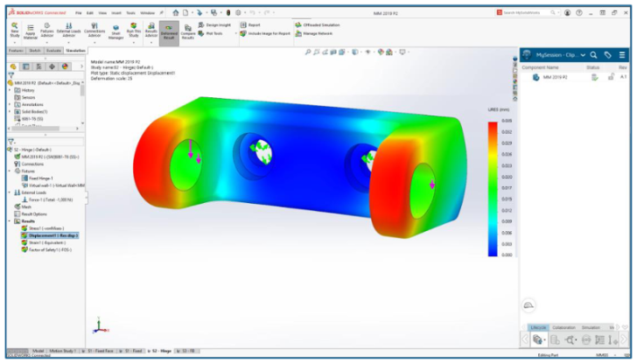The height and width of the screenshot is (364, 637).
Task: Select Stress1 (-vonMises-) result
Action: (43, 228)
